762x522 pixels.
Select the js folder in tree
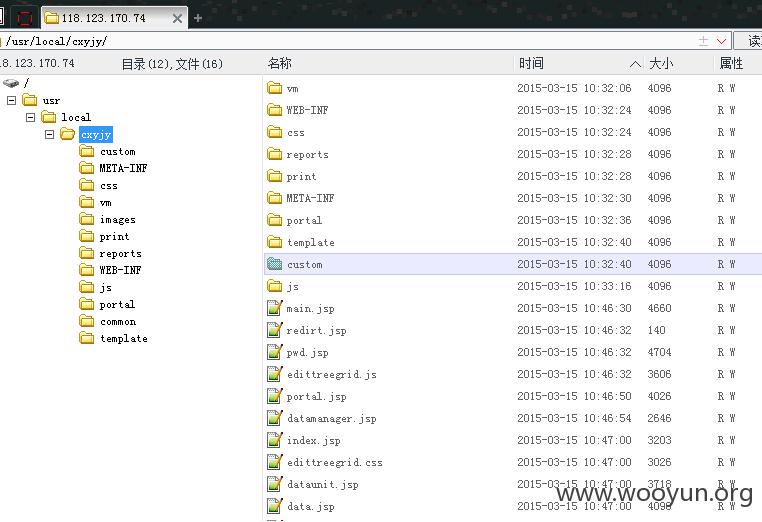click(105, 288)
